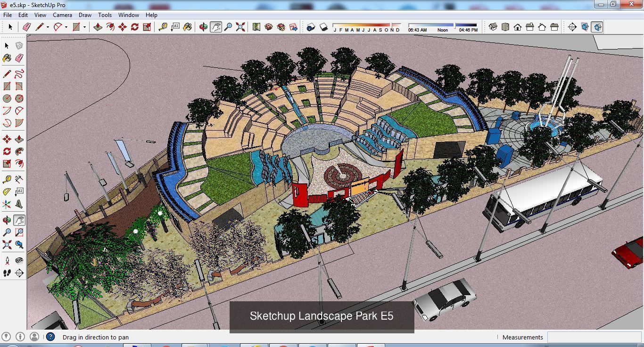644x347 pixels.
Task: Open the File menu
Action: [8, 15]
